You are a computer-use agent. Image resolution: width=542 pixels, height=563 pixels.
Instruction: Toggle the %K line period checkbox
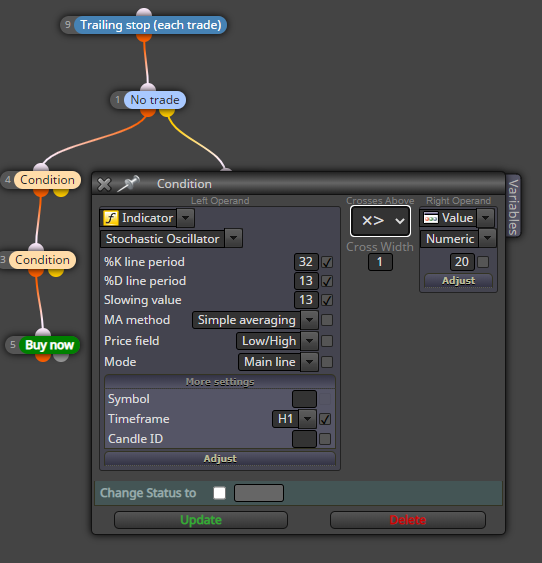(x=327, y=262)
